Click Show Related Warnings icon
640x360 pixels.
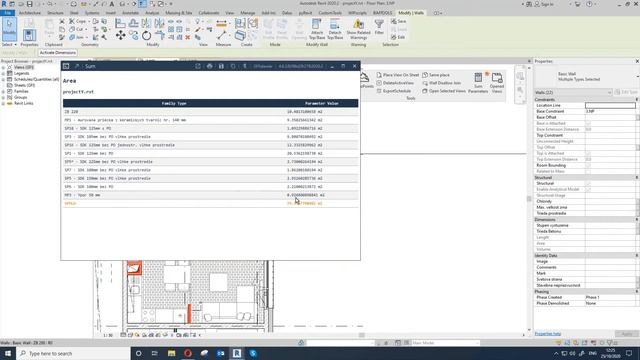[x=358, y=29]
